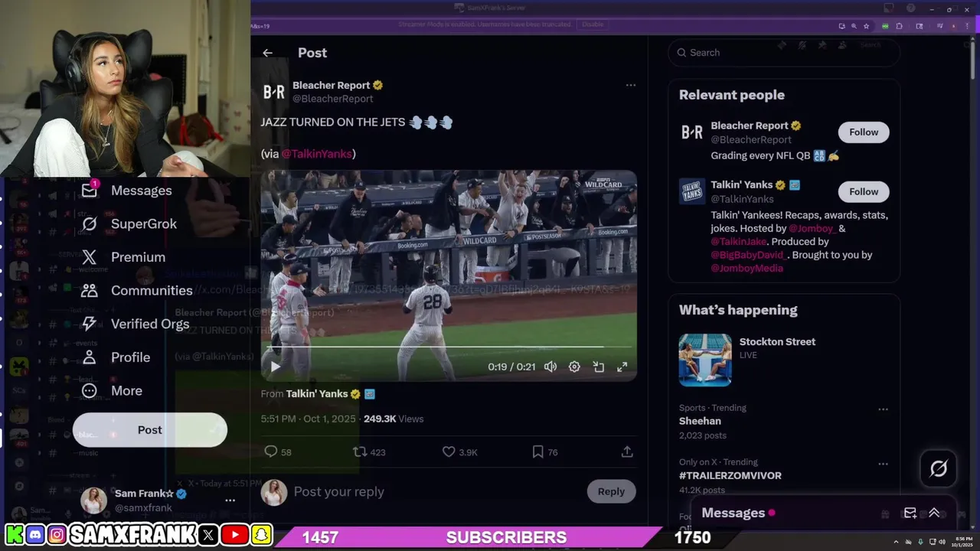The height and width of the screenshot is (551, 980).
Task: Open Bleacher Report author profile name
Action: pyautogui.click(x=332, y=85)
